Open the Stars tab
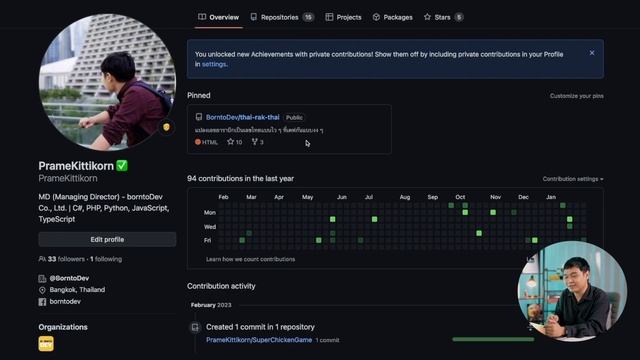Screen dimensions: 640x360 tap(443, 17)
